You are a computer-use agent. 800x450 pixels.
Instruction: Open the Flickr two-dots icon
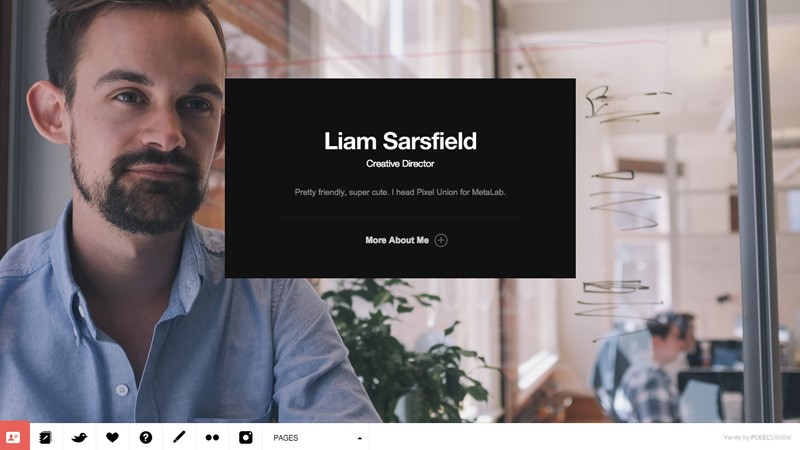212,437
